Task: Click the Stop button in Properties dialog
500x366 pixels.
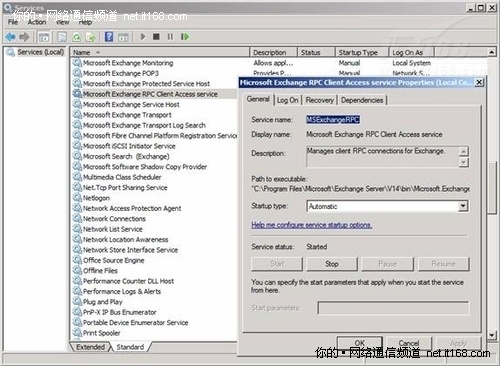Action: (332, 264)
